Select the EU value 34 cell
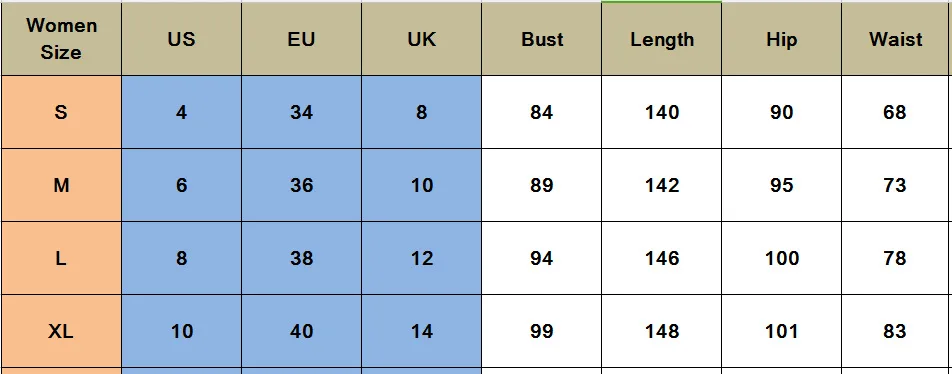 click(301, 112)
